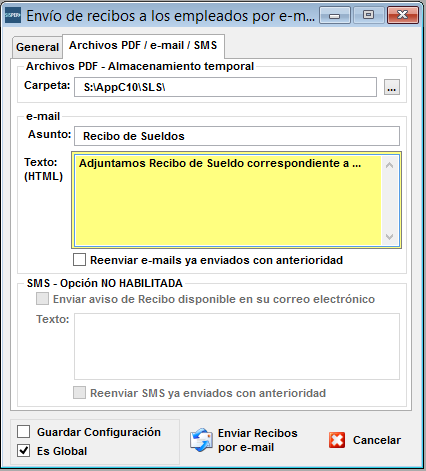Click the red X Cancelar icon
Screen dimensions: 426x471
337,440
